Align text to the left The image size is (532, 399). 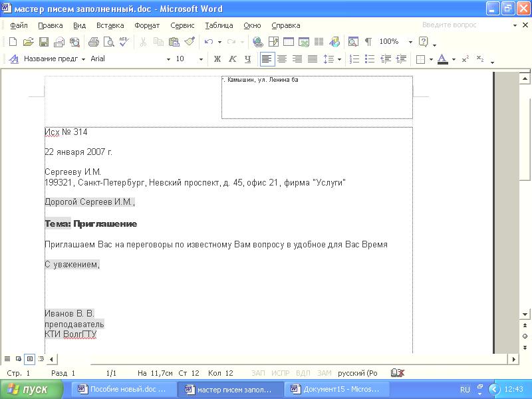[267, 59]
